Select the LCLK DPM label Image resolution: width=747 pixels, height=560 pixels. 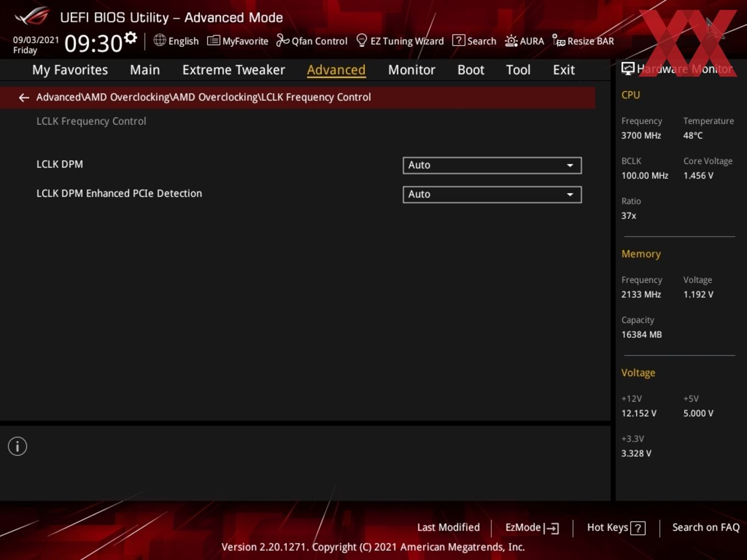tap(60, 164)
